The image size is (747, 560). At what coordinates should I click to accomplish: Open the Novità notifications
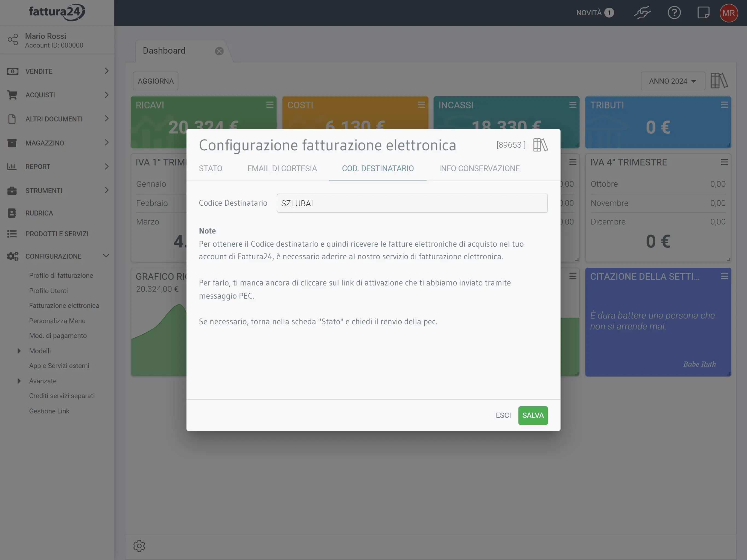595,13
